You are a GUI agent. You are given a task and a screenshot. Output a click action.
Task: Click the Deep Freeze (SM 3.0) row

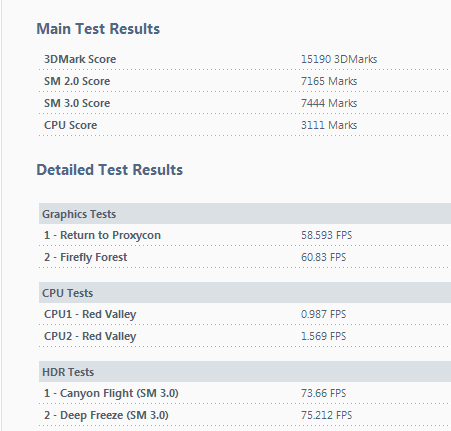245,415
